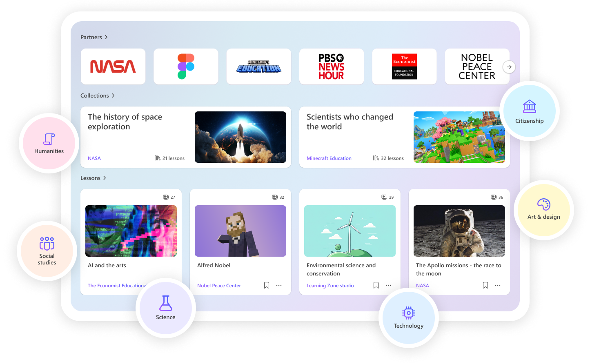Bookmark the Apollo missions lesson
Screen dimensions: 590x364
click(485, 285)
